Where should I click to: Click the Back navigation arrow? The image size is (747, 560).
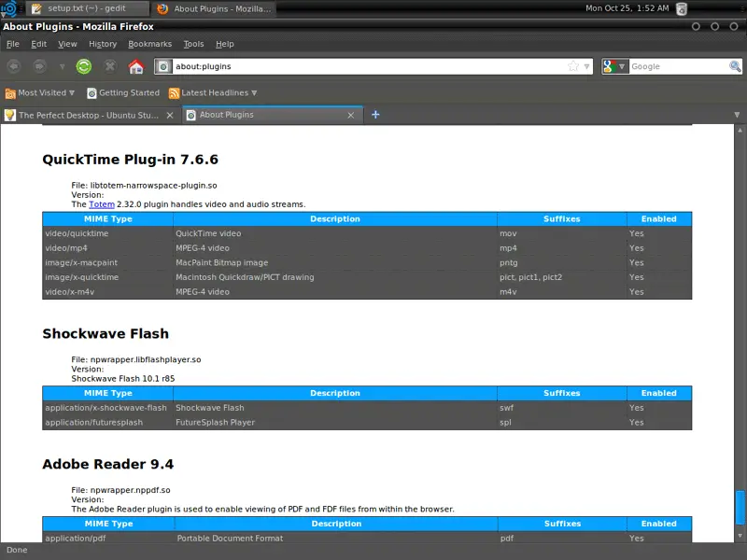coord(14,66)
